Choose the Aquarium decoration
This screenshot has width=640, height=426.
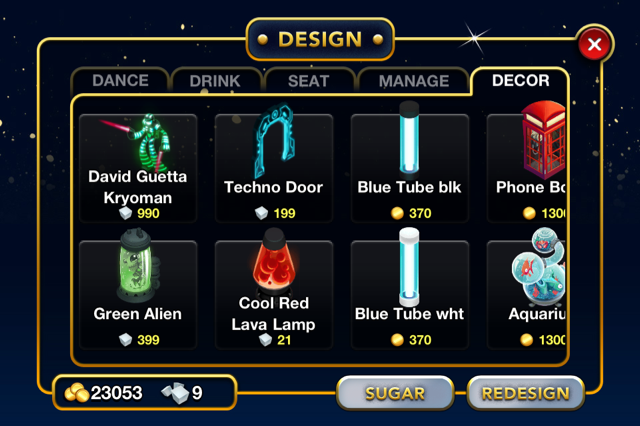coord(526,295)
